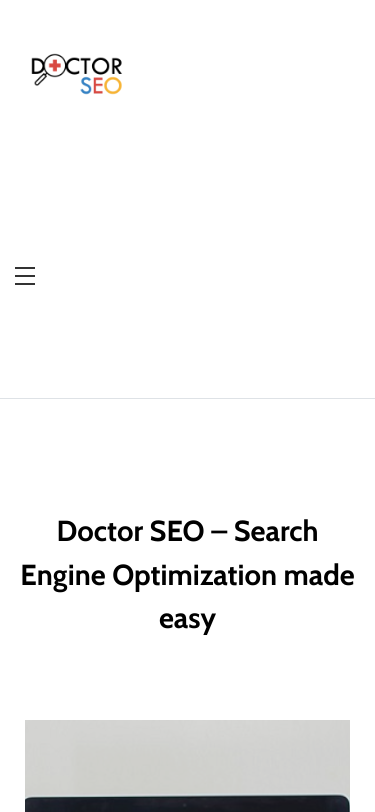Click the word "made" in the heading
This screenshot has height=812, width=375.
click(319, 575)
